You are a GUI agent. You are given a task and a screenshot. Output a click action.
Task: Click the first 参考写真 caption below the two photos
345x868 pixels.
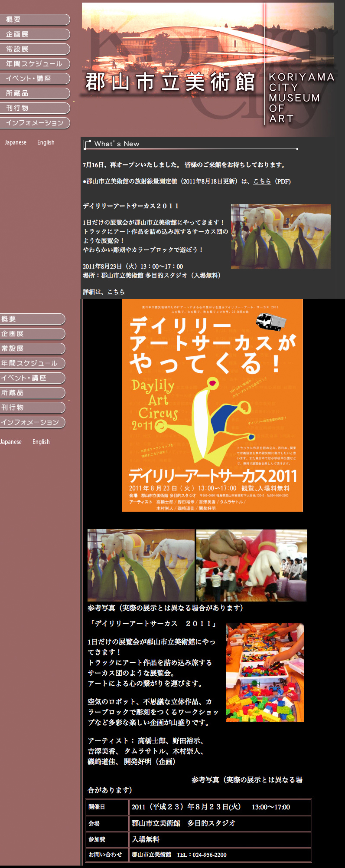(166, 608)
